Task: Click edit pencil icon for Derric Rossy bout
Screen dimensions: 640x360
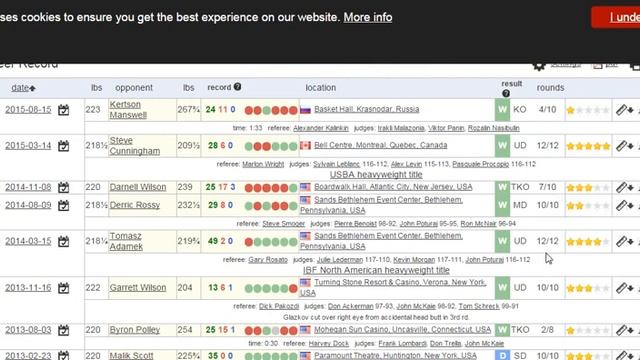Action: [621, 205]
